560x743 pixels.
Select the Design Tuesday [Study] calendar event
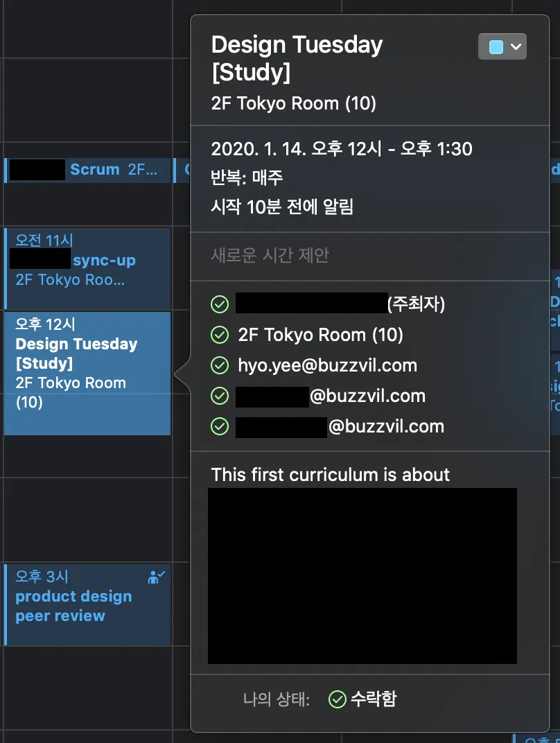pos(87,373)
